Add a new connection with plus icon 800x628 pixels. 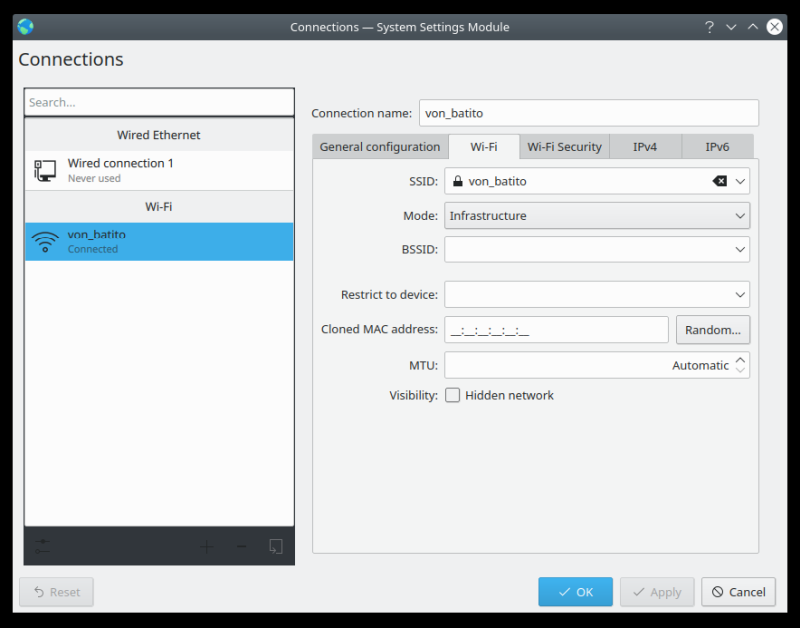pos(207,546)
